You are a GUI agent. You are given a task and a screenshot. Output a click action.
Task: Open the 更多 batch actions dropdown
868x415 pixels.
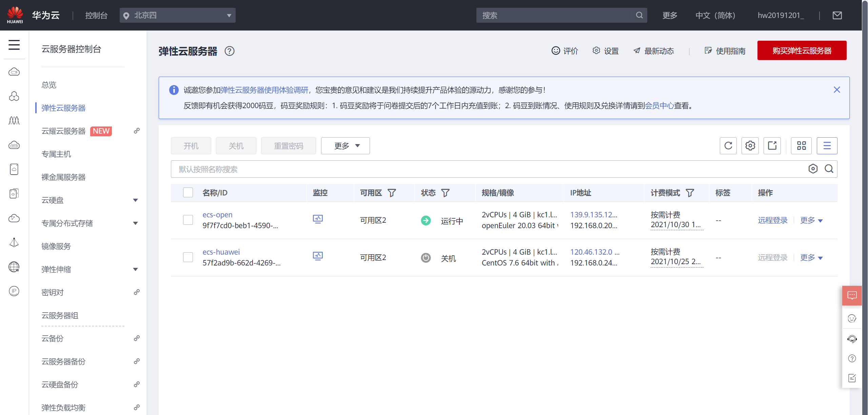click(345, 146)
